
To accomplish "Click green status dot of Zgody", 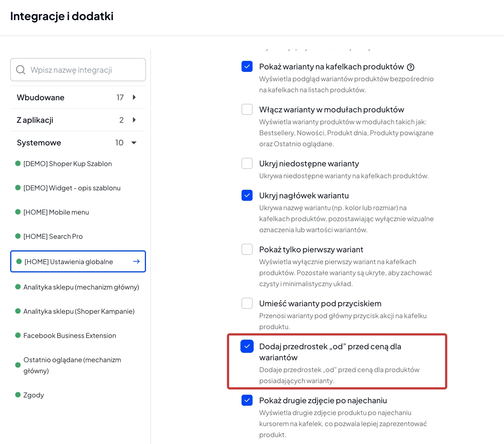I will coord(18,395).
